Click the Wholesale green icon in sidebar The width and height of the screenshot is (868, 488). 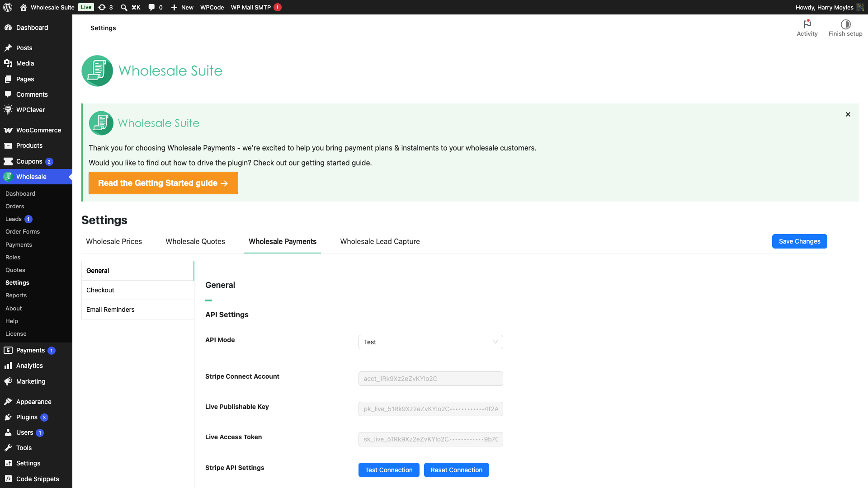8,177
